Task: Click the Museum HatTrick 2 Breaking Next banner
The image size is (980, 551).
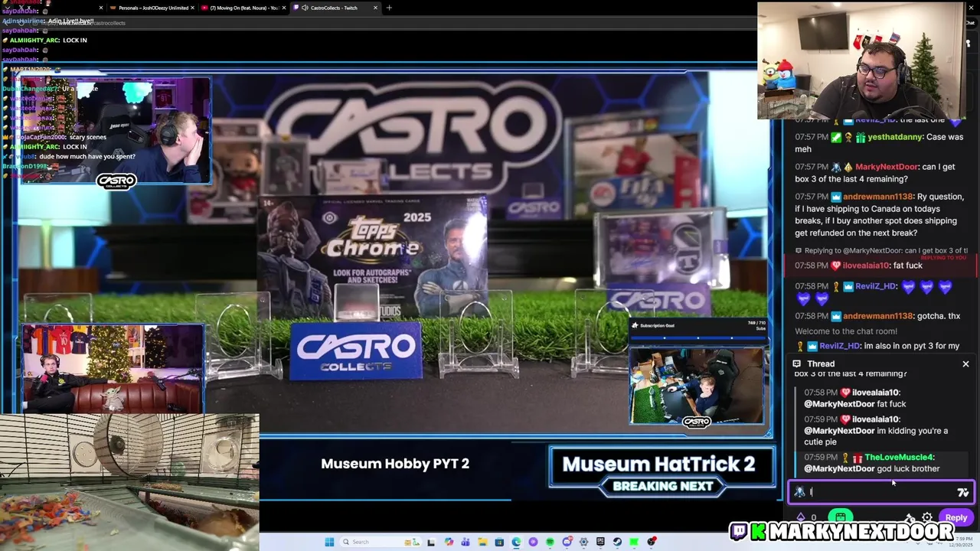Action: pyautogui.click(x=662, y=471)
